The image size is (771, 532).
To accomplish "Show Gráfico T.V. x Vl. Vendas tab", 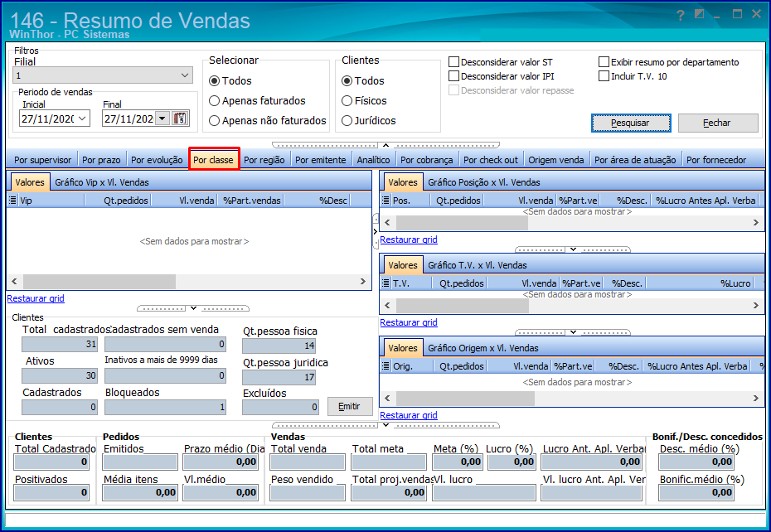I will click(478, 265).
